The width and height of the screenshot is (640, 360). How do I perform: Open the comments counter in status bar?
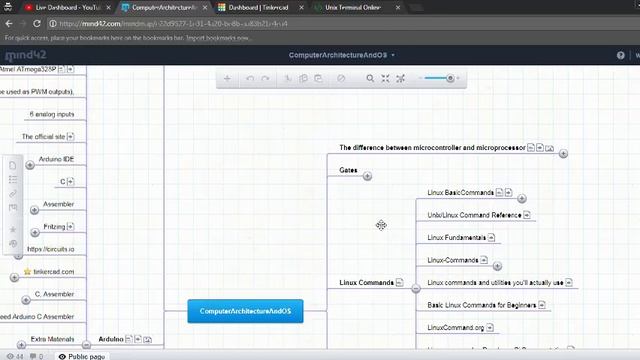36,356
